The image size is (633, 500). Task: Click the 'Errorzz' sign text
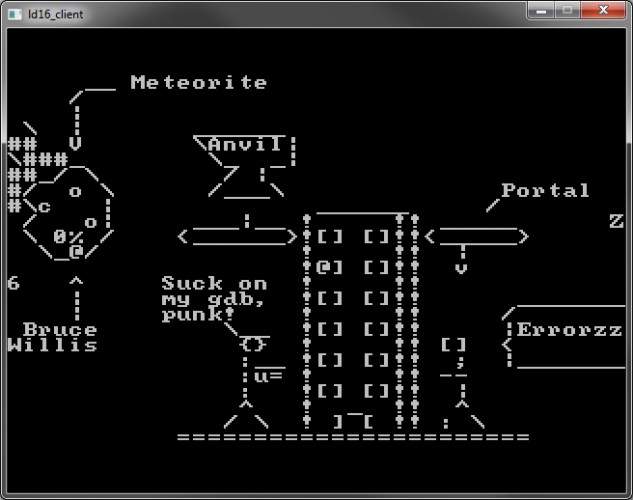[x=569, y=330]
